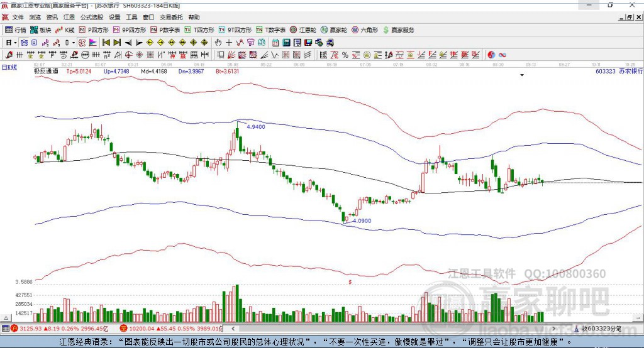Open the T四方形 tool
Viewport: 644px width, 348px height.
click(x=199, y=30)
